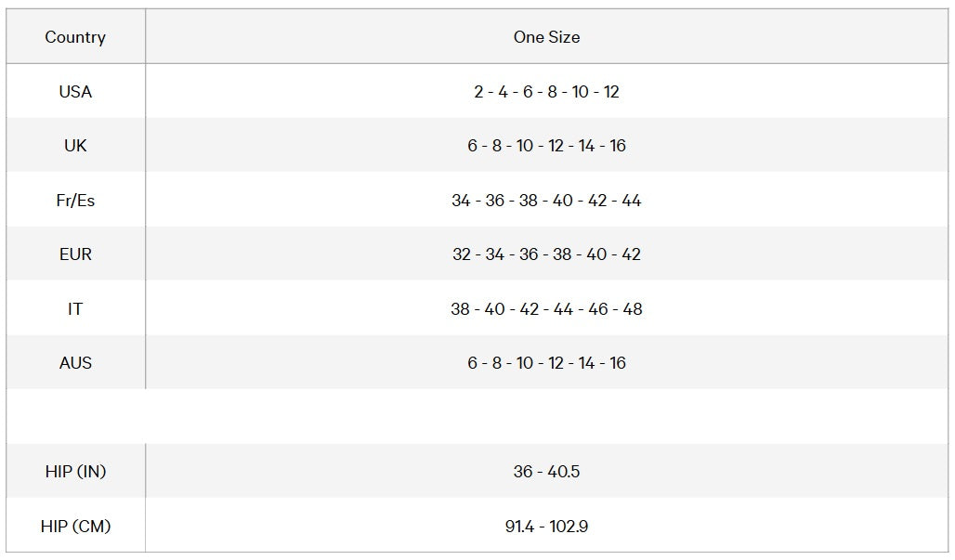955x560 pixels.
Task: Click the EUR sizes 32 - 34 - 36 - 38 - 40 - 42
Action: coord(546,254)
